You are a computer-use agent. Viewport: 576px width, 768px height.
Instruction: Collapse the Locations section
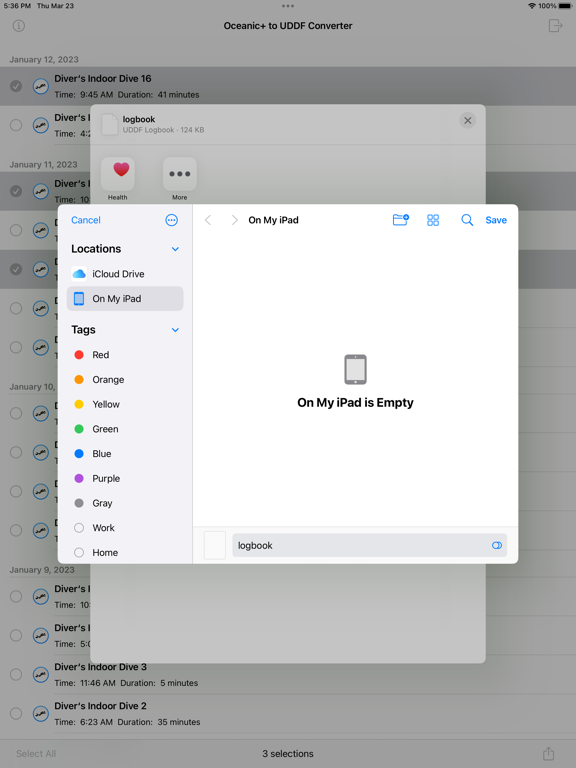175,249
